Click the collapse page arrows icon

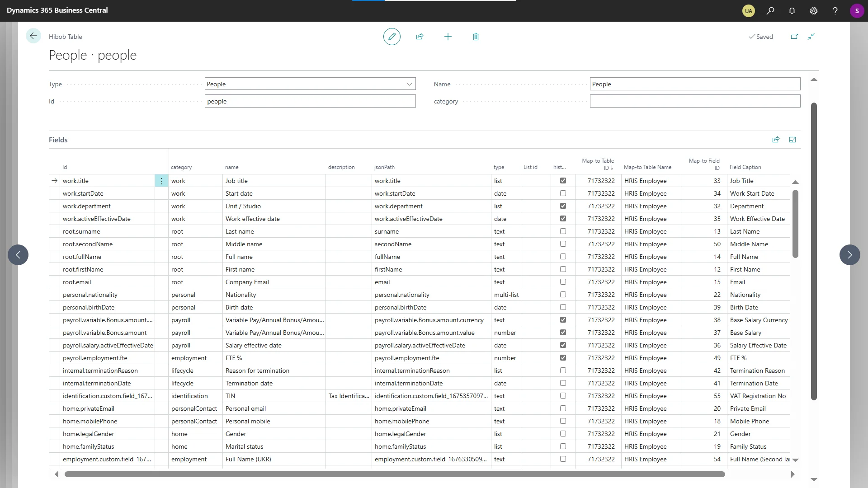tap(811, 37)
